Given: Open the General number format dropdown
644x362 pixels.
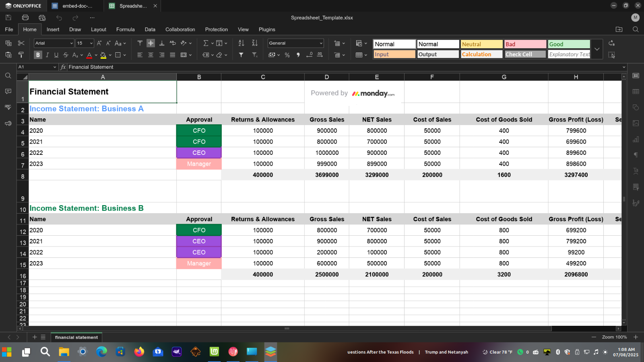Looking at the screenshot, I should coord(321,43).
